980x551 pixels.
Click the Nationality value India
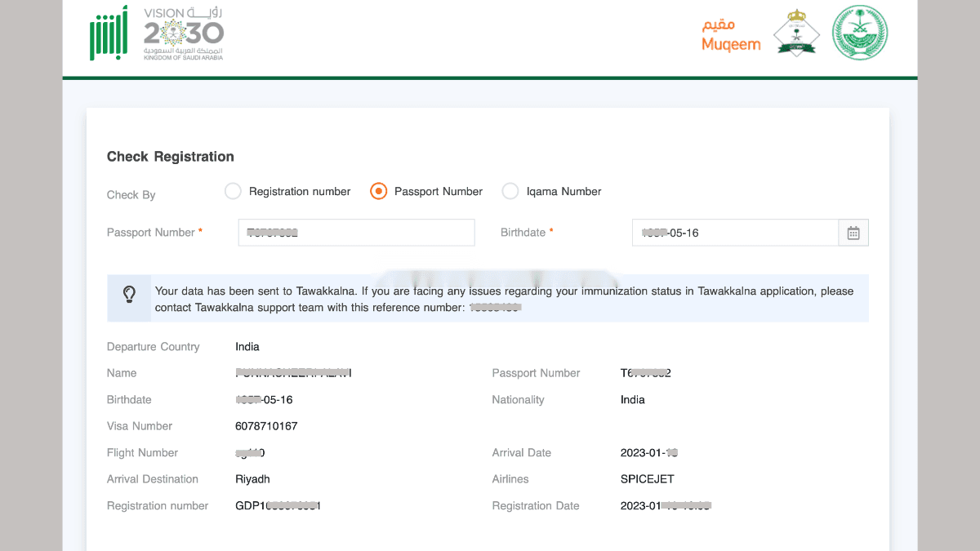pyautogui.click(x=633, y=400)
